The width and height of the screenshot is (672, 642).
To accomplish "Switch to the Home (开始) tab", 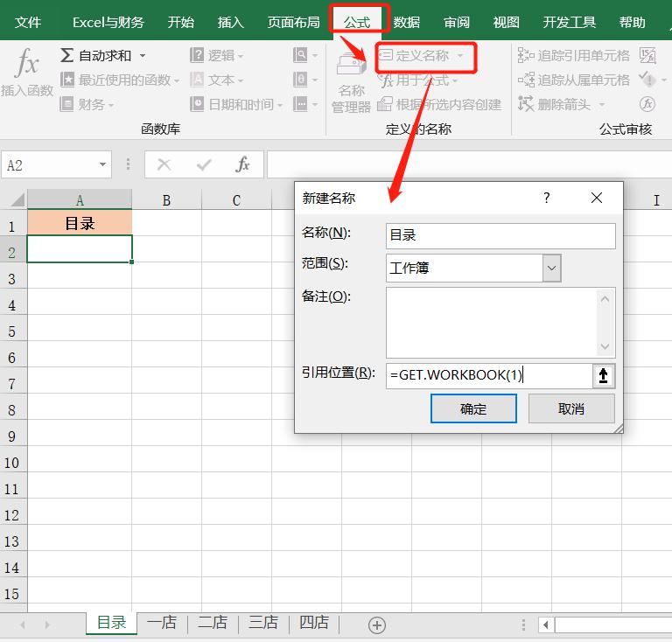I will [180, 22].
